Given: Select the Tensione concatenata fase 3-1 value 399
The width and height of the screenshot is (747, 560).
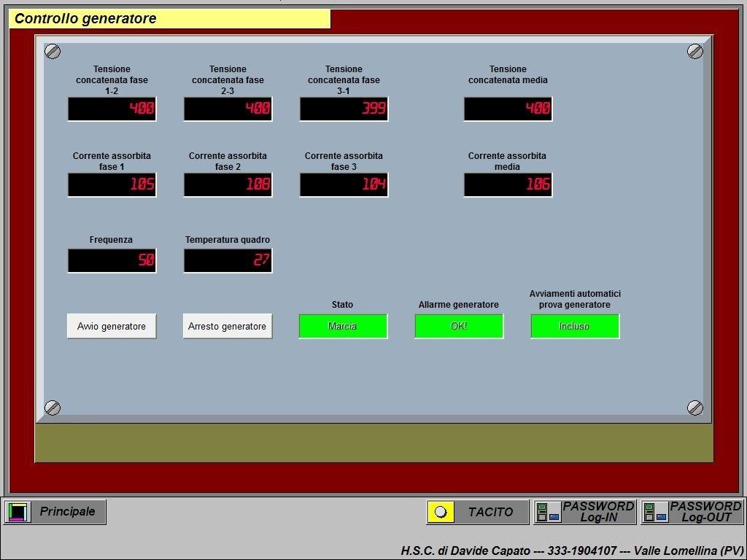Looking at the screenshot, I should click(344, 109).
